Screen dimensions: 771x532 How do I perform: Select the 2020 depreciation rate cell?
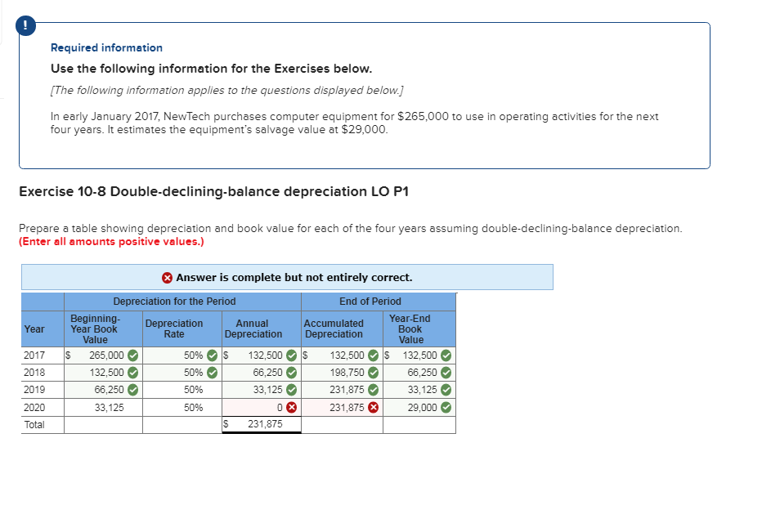click(182, 408)
